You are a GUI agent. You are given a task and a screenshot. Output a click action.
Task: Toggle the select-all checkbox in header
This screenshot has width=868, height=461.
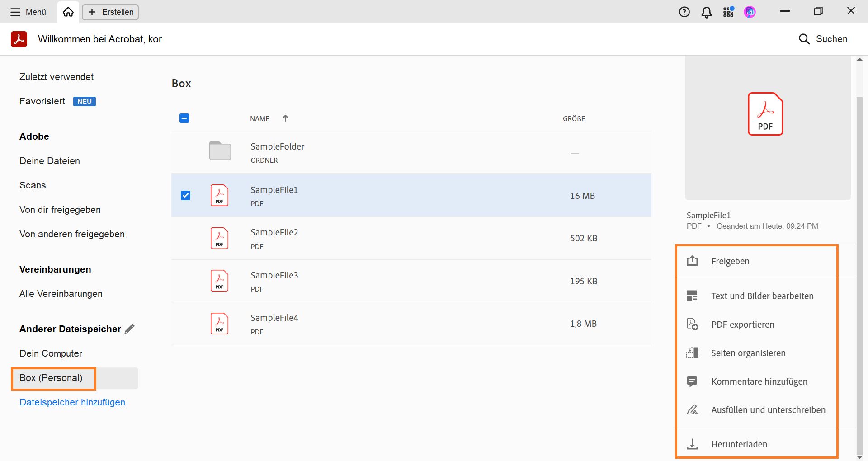point(184,118)
